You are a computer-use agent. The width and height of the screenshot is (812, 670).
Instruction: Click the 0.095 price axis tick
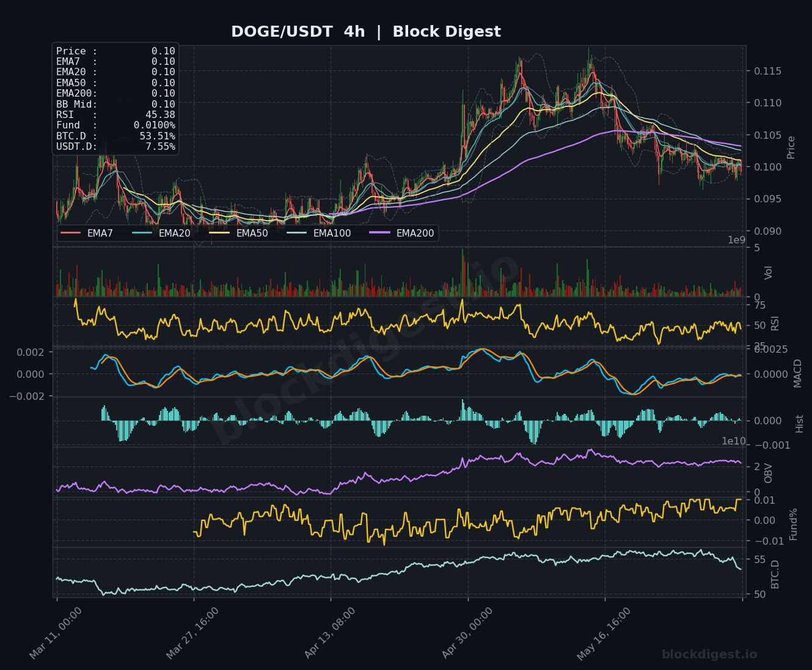coord(767,199)
